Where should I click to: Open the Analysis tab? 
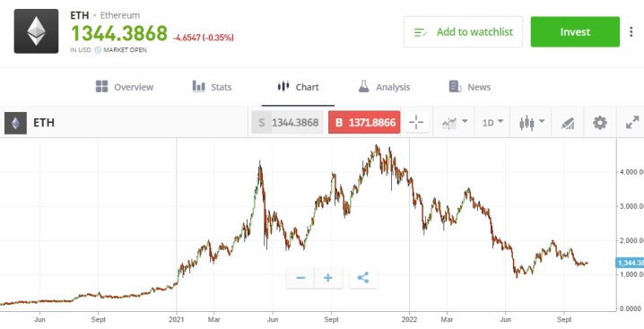tap(384, 87)
